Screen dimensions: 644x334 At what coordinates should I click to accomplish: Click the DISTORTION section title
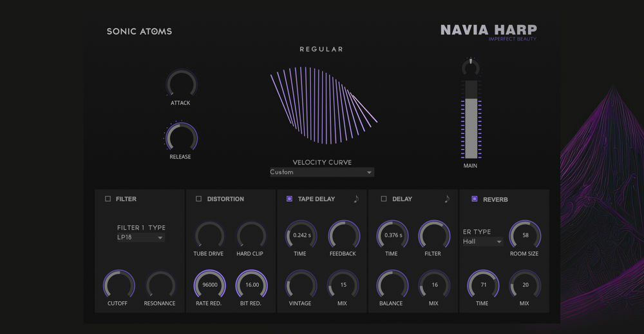click(225, 199)
